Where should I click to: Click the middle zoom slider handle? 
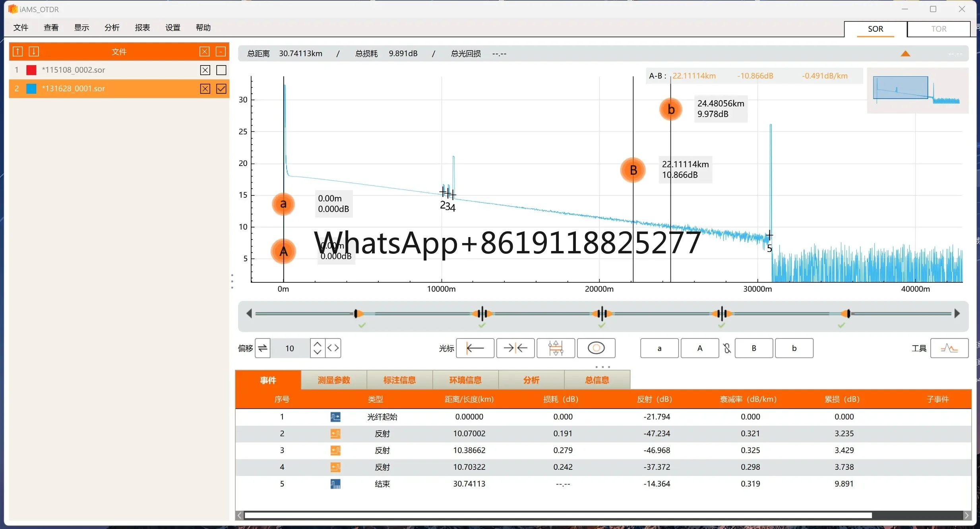pos(602,314)
